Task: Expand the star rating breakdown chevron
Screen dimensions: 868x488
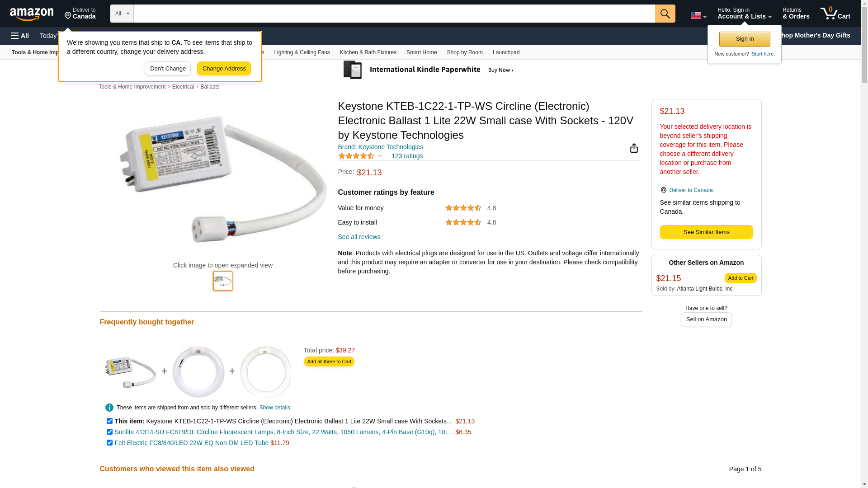Action: (x=380, y=156)
